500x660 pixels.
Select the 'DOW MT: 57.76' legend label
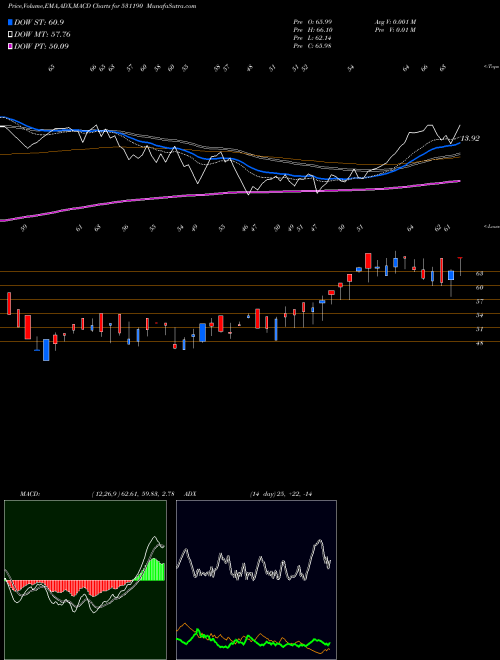pyautogui.click(x=42, y=35)
